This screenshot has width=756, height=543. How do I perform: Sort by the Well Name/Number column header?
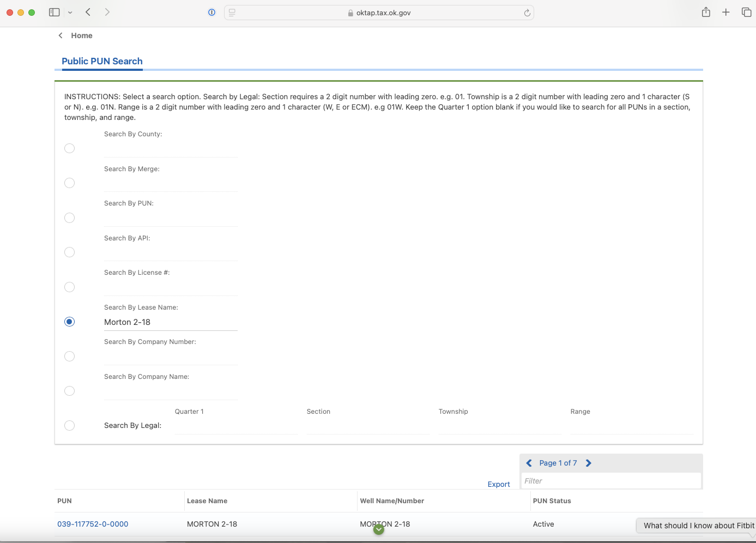(392, 501)
